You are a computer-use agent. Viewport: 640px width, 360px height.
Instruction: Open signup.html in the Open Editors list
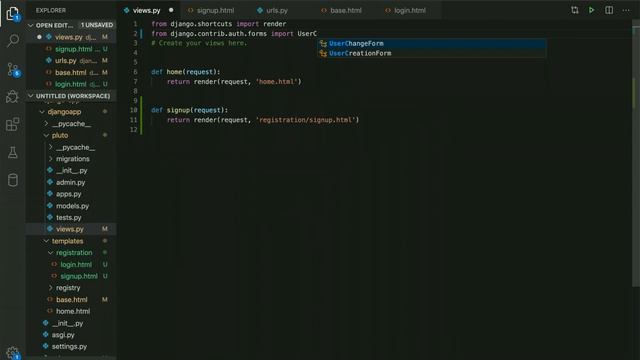[x=71, y=49]
